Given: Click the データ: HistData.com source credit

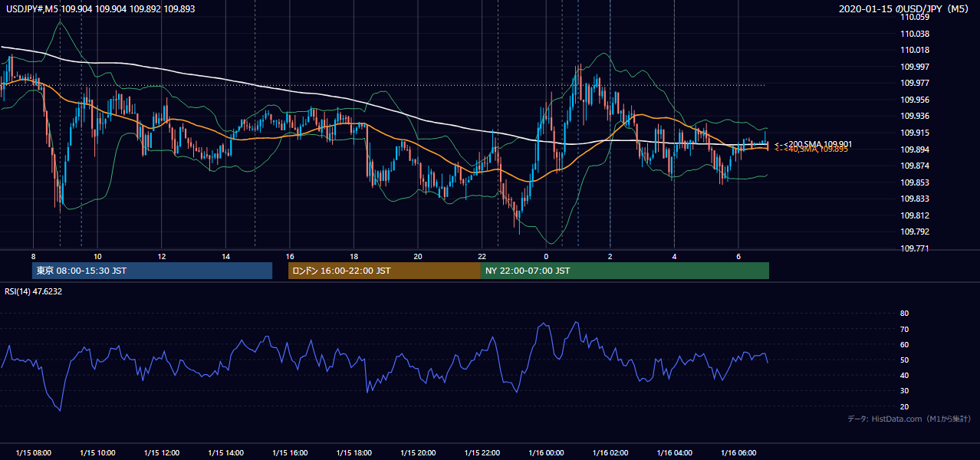Looking at the screenshot, I should (x=909, y=419).
